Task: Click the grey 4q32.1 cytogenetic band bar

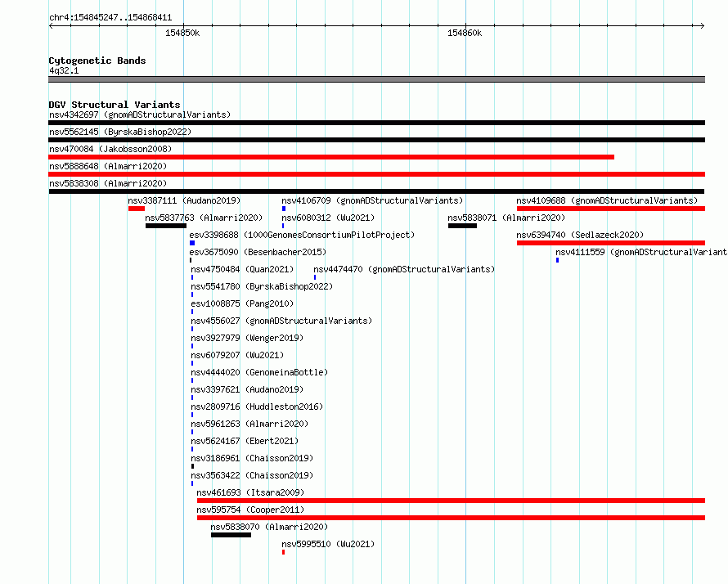Action: [376, 79]
